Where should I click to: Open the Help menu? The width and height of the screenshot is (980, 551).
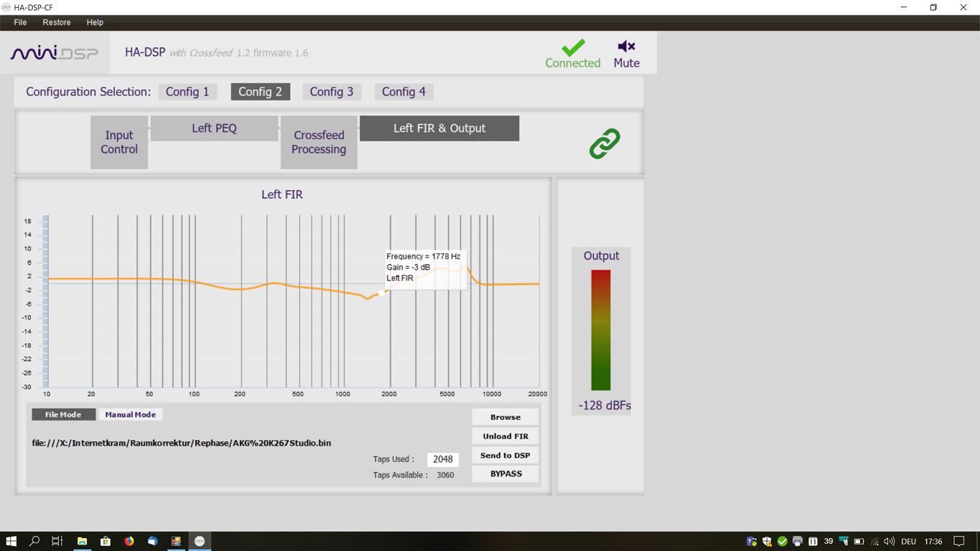(x=95, y=22)
